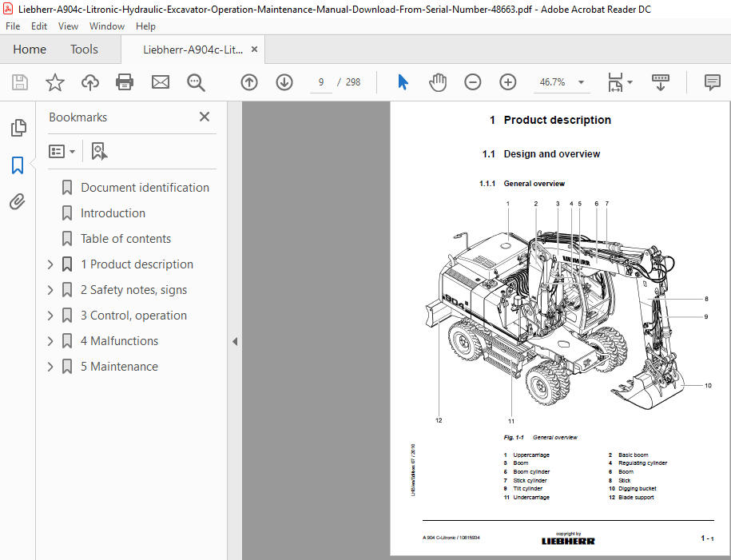Screen dimensions: 731x560
Task: Jump to Document identification bookmark
Action: (145, 188)
